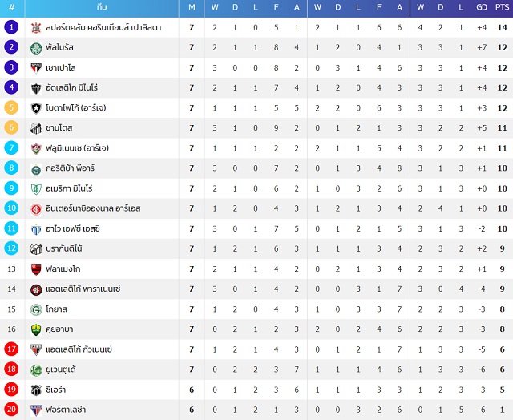Click the Fluminense crest icon
This screenshot has width=513, height=420.
click(36, 148)
